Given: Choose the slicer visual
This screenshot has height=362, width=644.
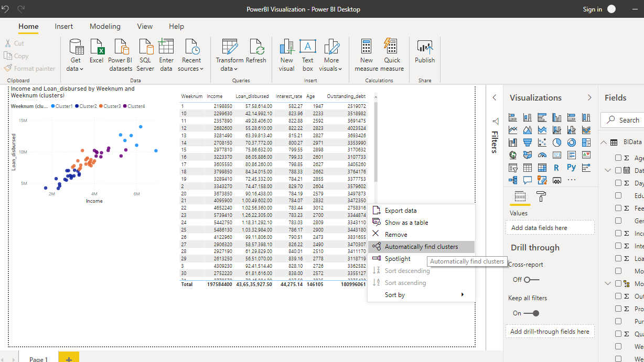Looking at the screenshot, I should [513, 168].
